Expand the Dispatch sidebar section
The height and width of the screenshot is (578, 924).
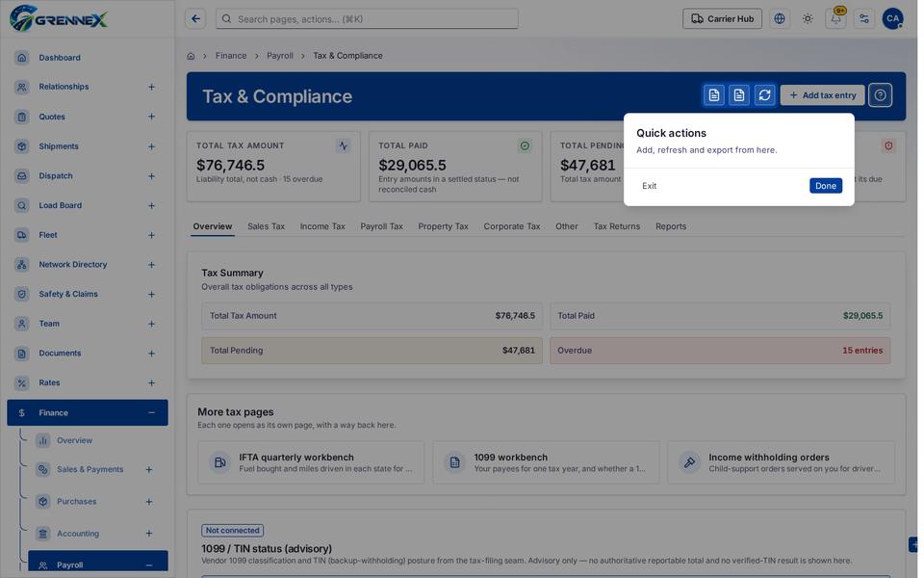(x=151, y=175)
